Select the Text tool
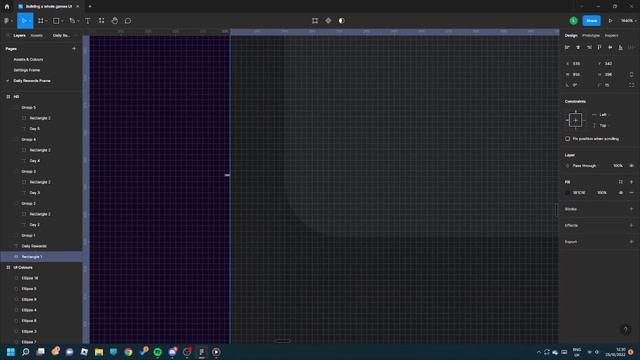Screen dimensions: 640x360 (88, 21)
